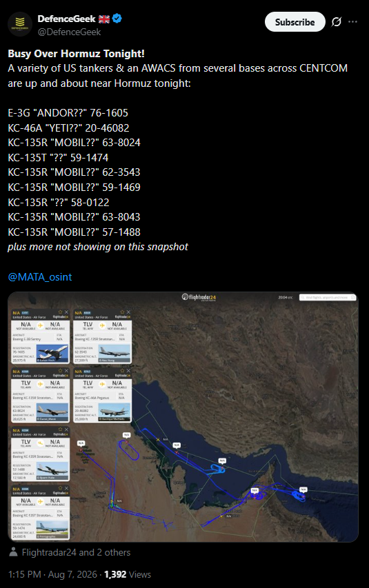Click the tagged people person icon

pyautogui.click(x=13, y=552)
